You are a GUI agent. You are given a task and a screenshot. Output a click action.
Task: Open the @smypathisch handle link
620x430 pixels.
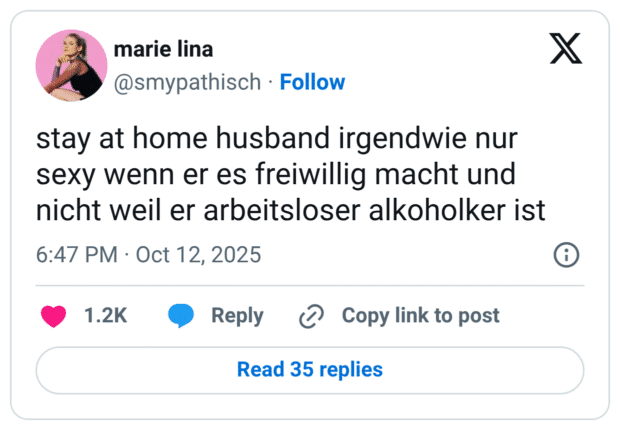188,82
